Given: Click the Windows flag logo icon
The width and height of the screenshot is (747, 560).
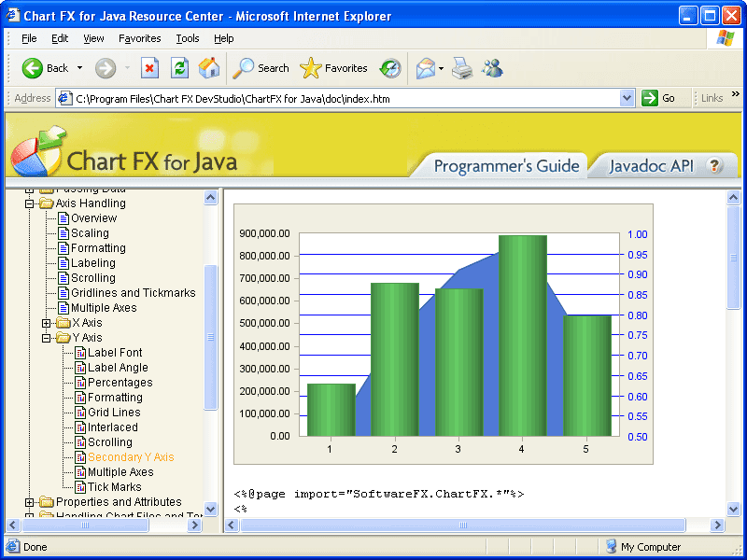Looking at the screenshot, I should (x=726, y=38).
